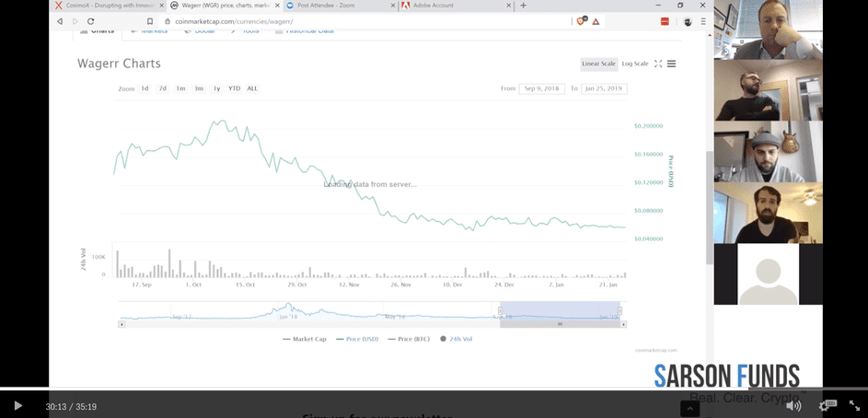
Task: Play the video
Action: [17, 406]
